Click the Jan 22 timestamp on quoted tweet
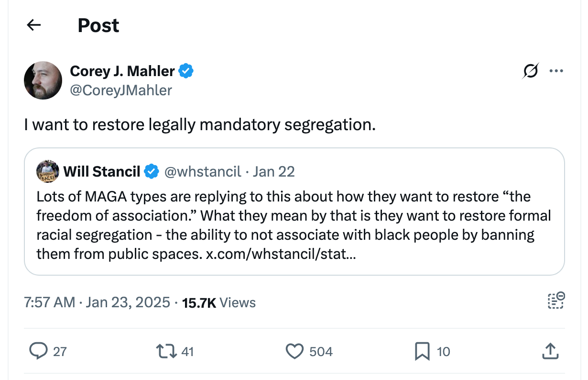Image resolution: width=588 pixels, height=380 pixels. pyautogui.click(x=273, y=171)
